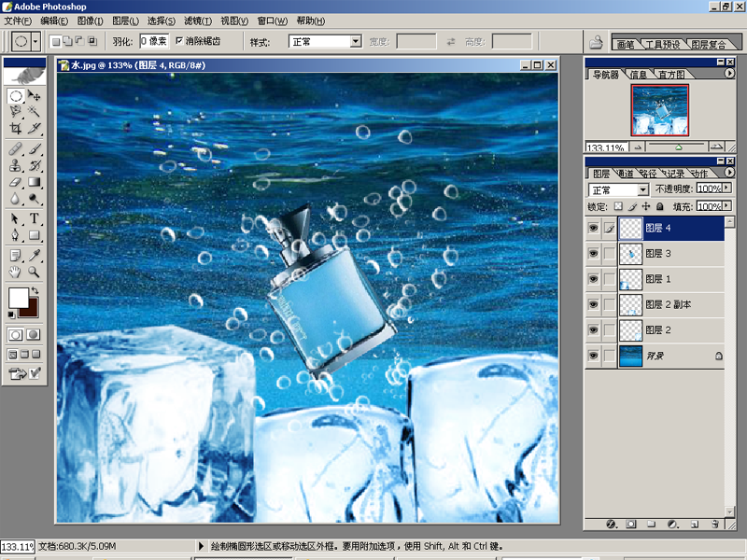Viewport: 747px width, 560px height.
Task: Delete layer with trash icon
Action: pos(715,525)
